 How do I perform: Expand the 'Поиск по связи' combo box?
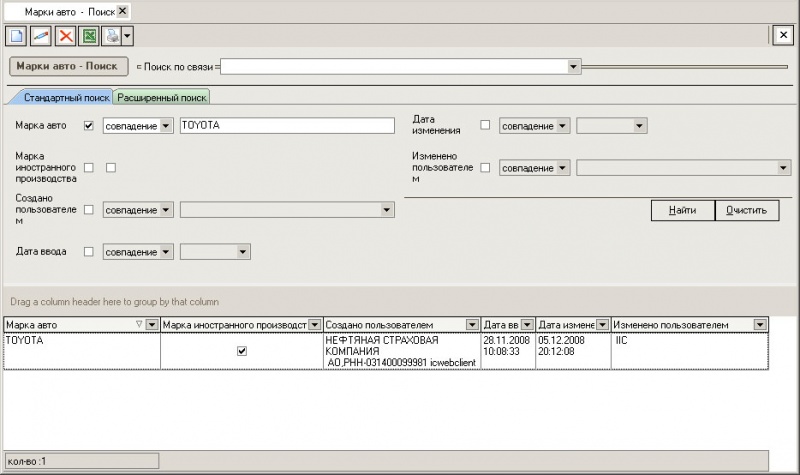[x=573, y=67]
